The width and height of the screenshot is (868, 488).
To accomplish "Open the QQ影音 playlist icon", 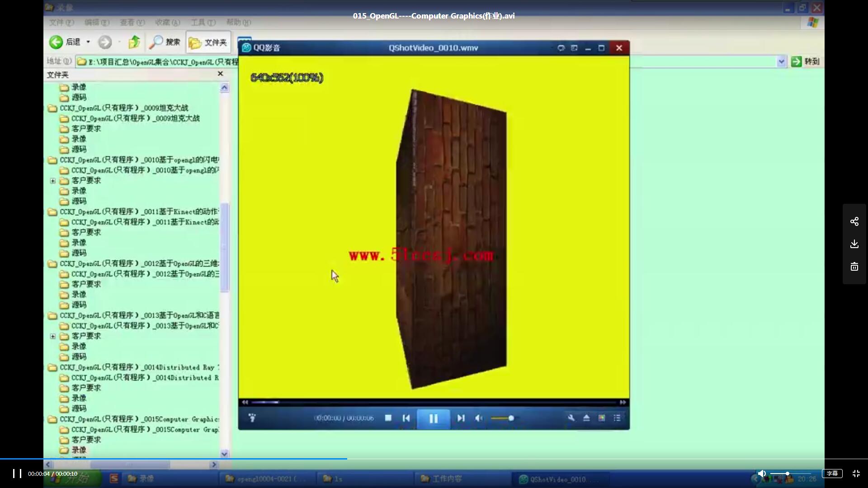I will point(617,418).
